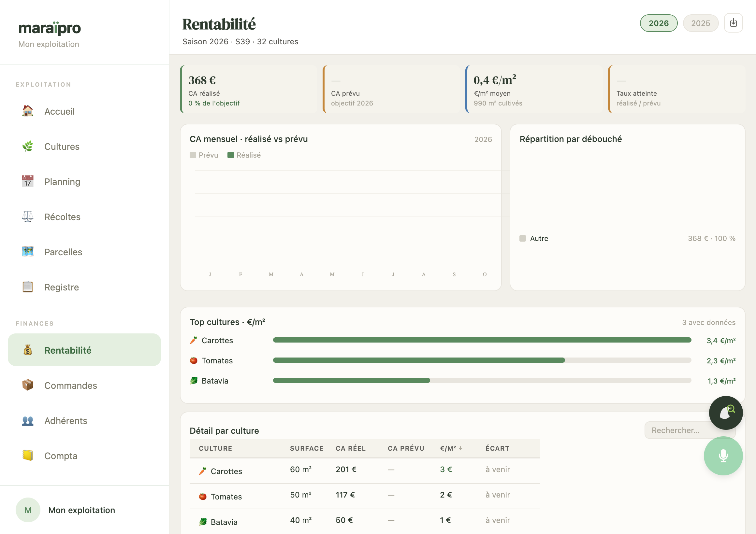
Task: Switch to the 2026 season toggle
Action: [x=658, y=23]
